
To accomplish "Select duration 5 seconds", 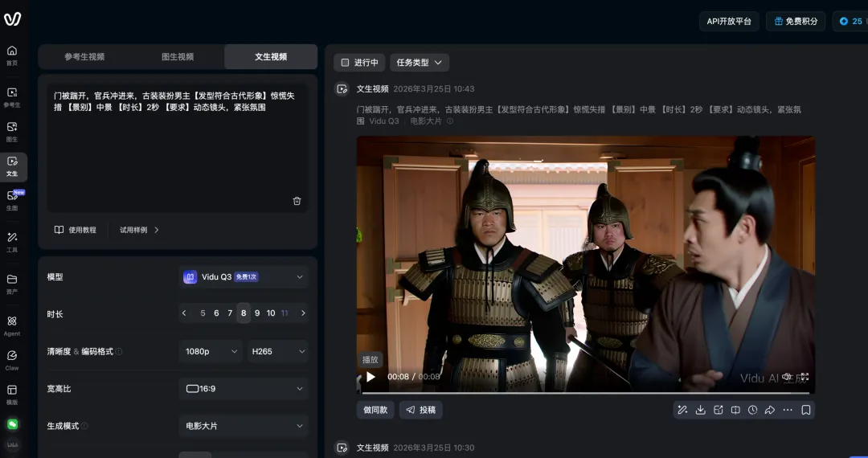I will (x=203, y=313).
